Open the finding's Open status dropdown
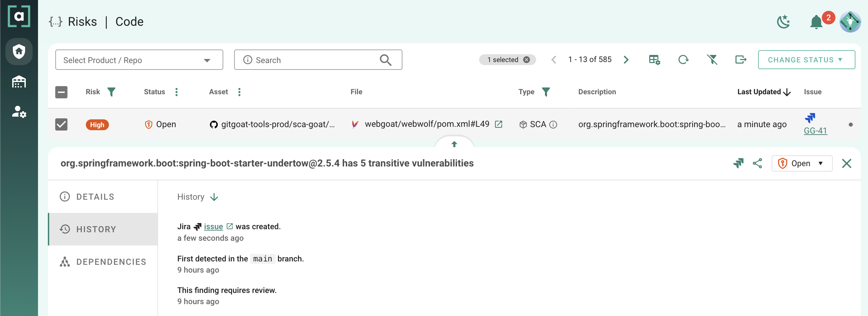The width and height of the screenshot is (868, 316). coord(801,163)
